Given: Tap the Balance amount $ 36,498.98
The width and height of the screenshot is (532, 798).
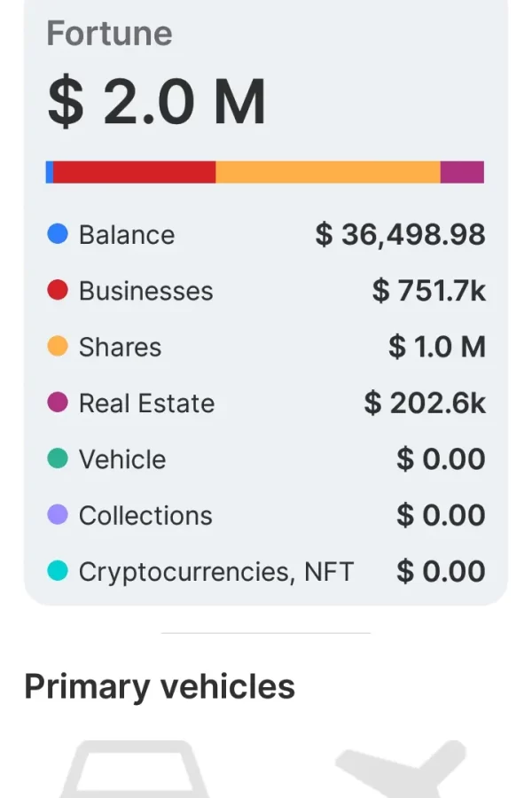Looking at the screenshot, I should pyautogui.click(x=401, y=235).
